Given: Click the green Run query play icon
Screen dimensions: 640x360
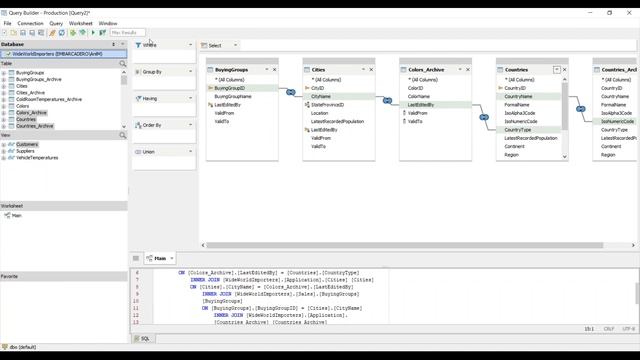Looking at the screenshot, I should click(93, 33).
